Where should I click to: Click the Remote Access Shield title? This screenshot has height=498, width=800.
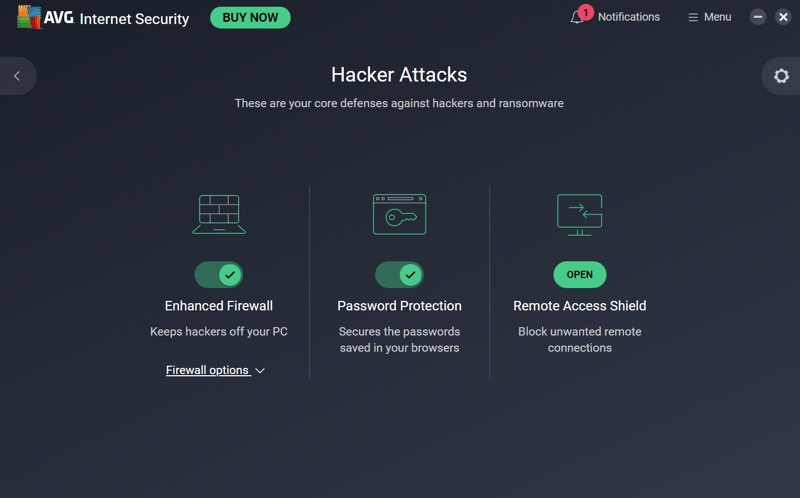580,306
